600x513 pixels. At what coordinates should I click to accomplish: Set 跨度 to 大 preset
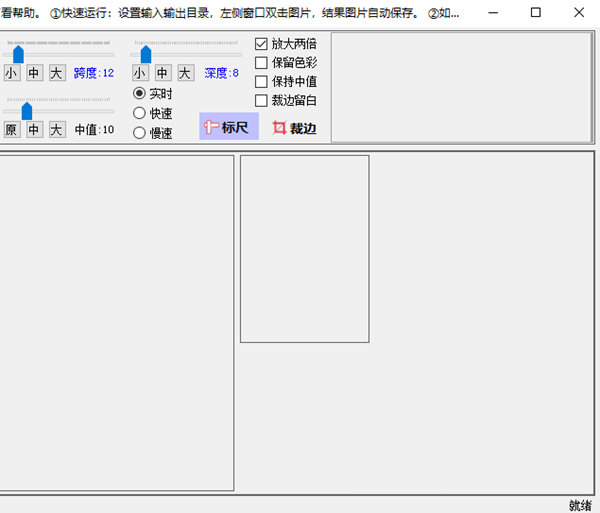(56, 73)
